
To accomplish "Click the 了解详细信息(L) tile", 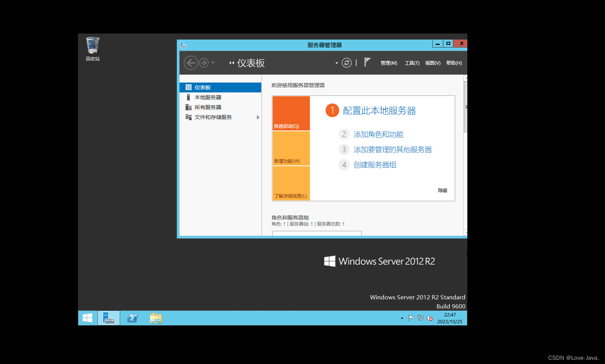I will (291, 183).
